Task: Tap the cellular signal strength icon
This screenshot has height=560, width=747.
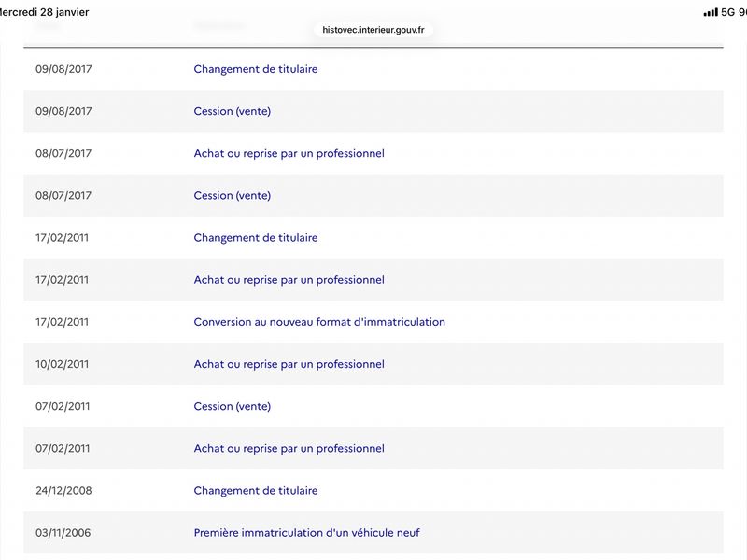Action: point(711,12)
